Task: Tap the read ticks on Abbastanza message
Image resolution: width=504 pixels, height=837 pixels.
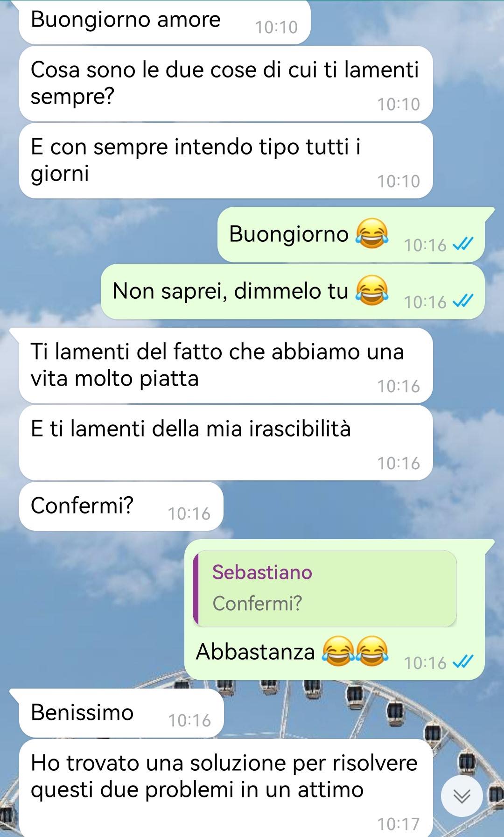Action: point(463,661)
